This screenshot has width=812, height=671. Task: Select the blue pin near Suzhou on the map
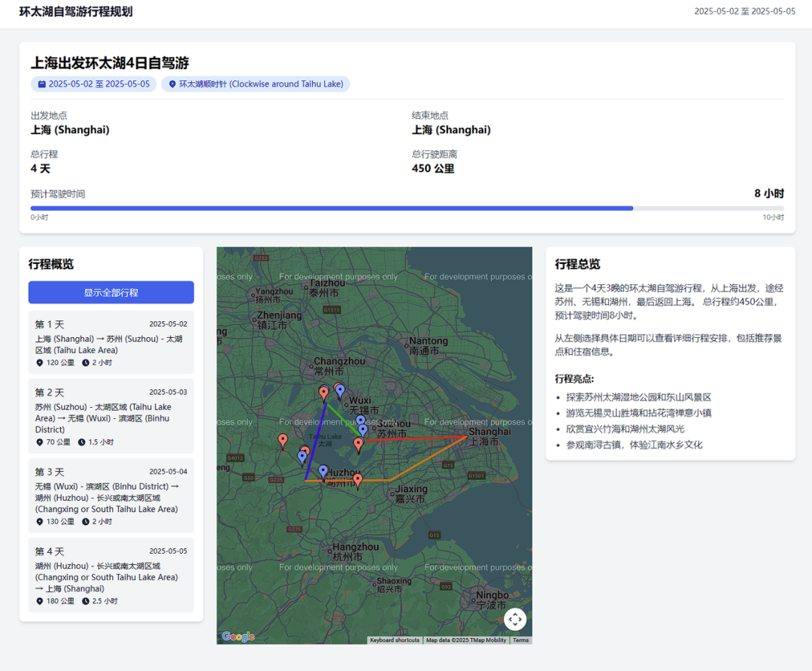[362, 429]
